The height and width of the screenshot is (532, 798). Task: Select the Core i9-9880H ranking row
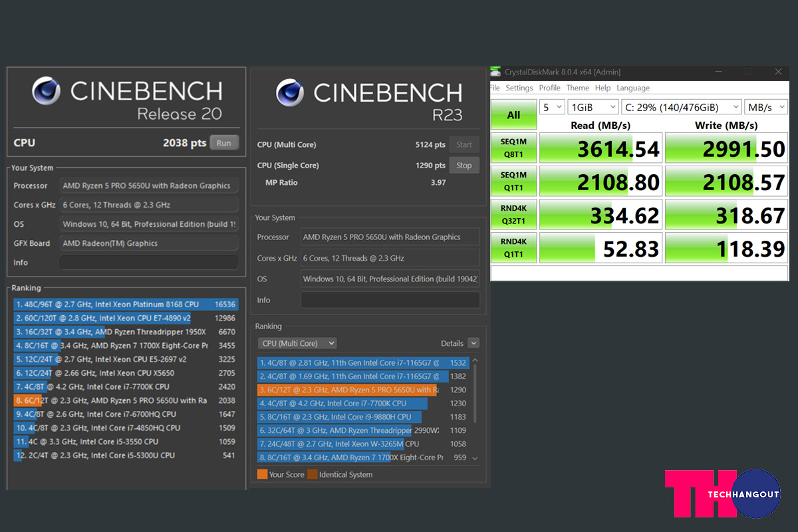click(363, 417)
